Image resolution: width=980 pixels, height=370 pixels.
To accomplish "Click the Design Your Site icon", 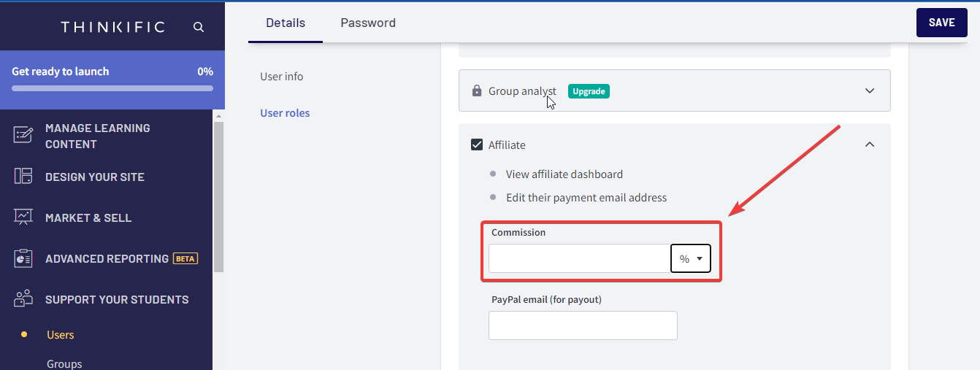I will pos(23,177).
